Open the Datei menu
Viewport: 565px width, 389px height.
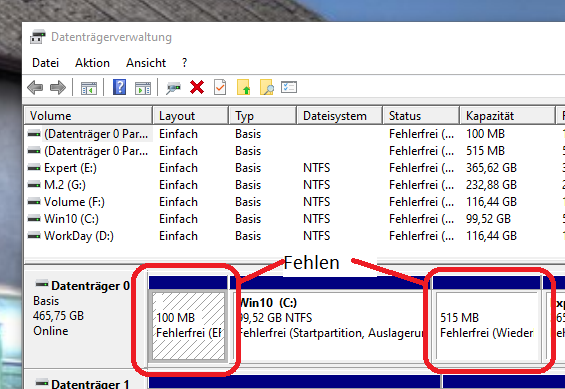45,63
